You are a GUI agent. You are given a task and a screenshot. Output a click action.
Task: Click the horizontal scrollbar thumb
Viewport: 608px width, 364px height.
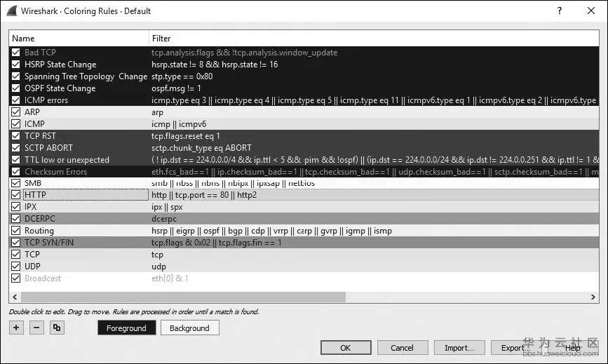tap(183, 297)
